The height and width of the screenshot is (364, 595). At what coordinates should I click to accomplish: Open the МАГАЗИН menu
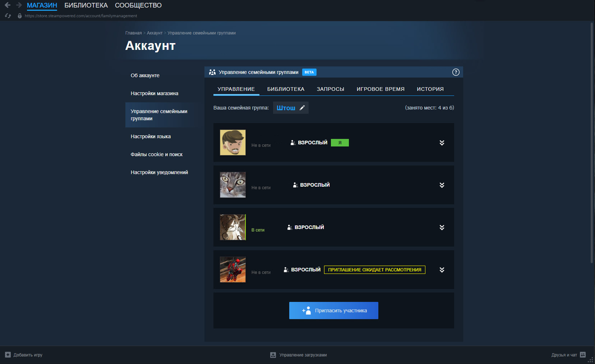point(42,5)
